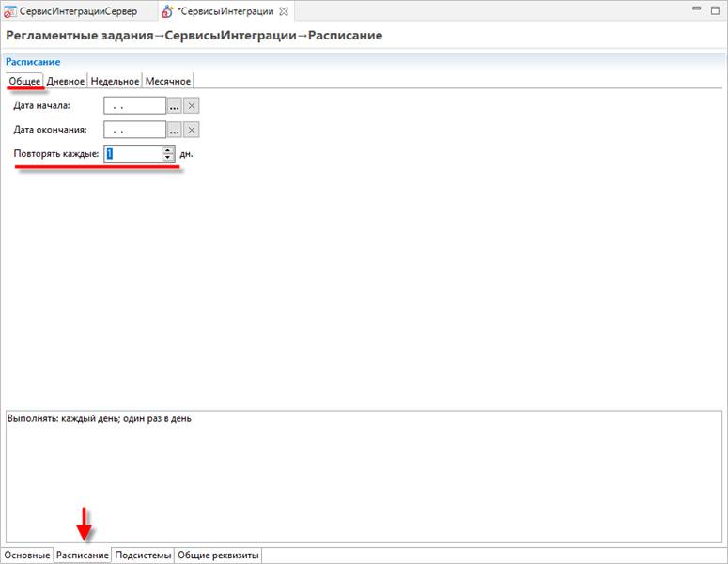Increase the Повторять каждые day value
The width and height of the screenshot is (728, 564).
[x=168, y=149]
